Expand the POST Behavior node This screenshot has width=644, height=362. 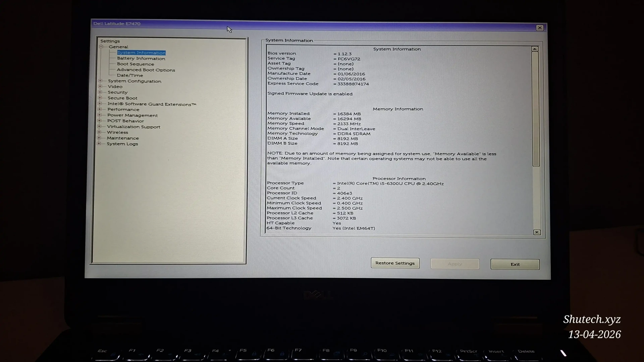[99, 121]
